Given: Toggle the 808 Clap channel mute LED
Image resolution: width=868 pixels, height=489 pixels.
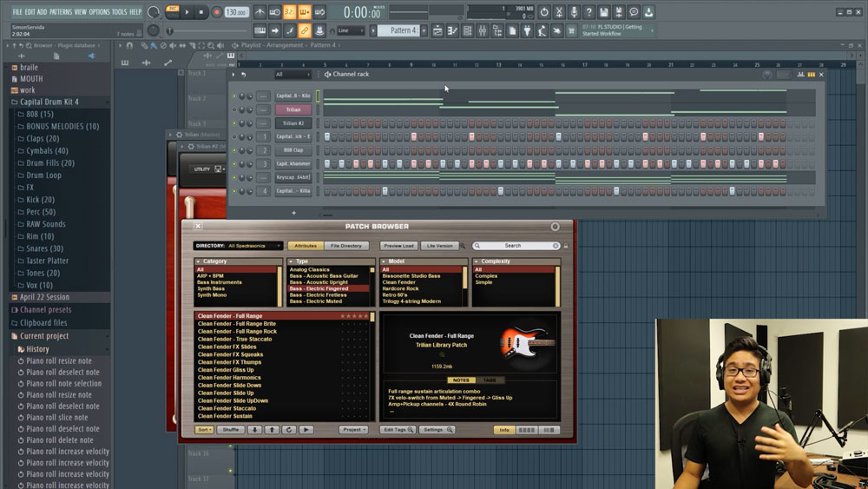Looking at the screenshot, I should pyautogui.click(x=233, y=150).
